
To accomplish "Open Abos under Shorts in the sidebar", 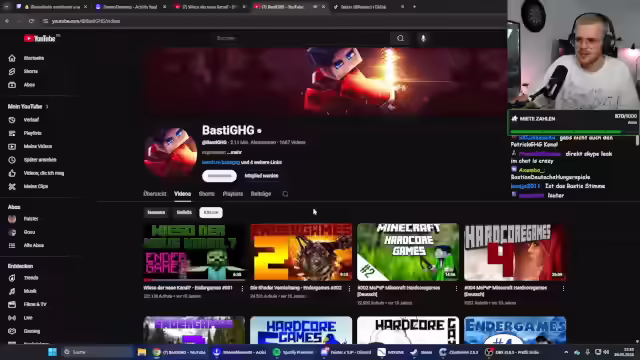I will point(29,85).
